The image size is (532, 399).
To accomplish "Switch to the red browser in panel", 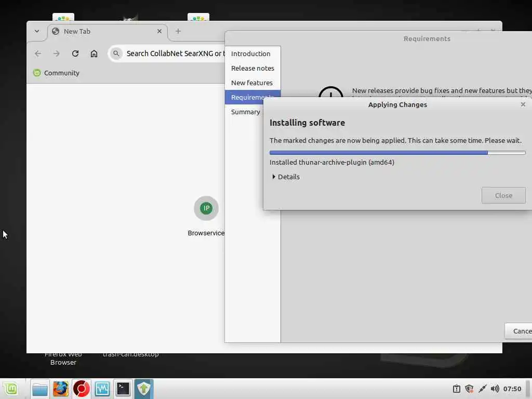I will pyautogui.click(x=82, y=389).
